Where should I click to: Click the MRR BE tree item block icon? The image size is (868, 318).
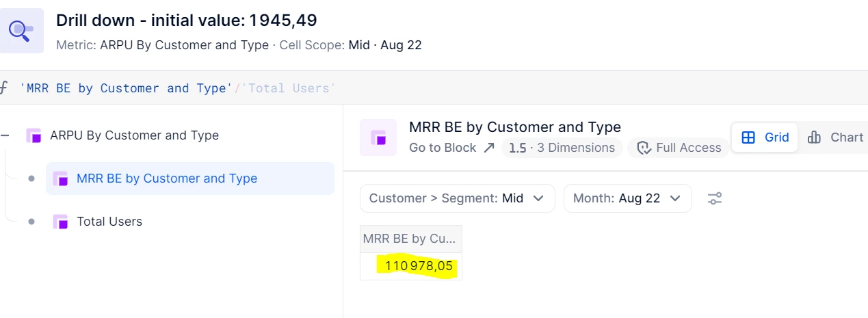60,178
